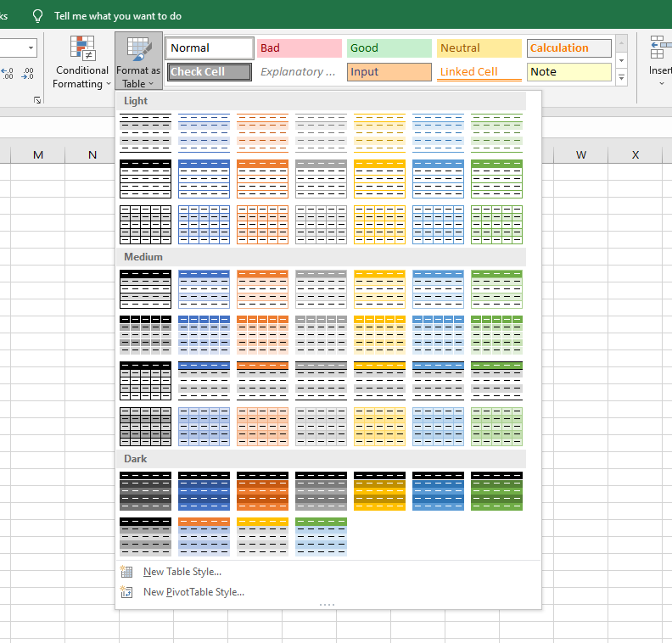The height and width of the screenshot is (643, 672).
Task: Click the Tell me search lightbulb icon
Action: (x=37, y=16)
